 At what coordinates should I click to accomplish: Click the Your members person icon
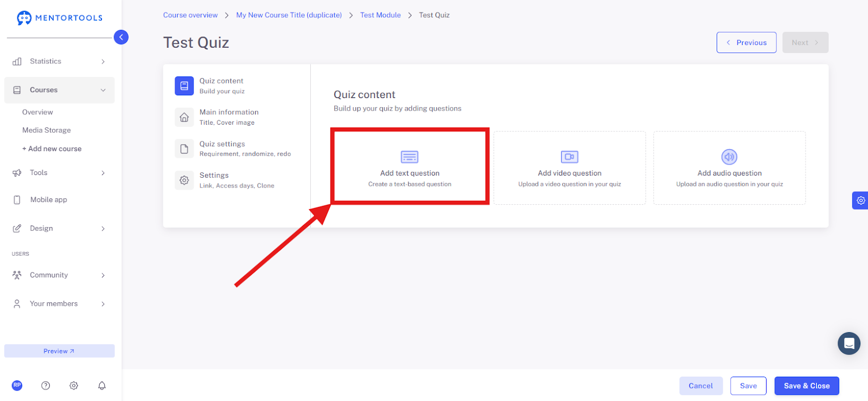[x=17, y=304]
